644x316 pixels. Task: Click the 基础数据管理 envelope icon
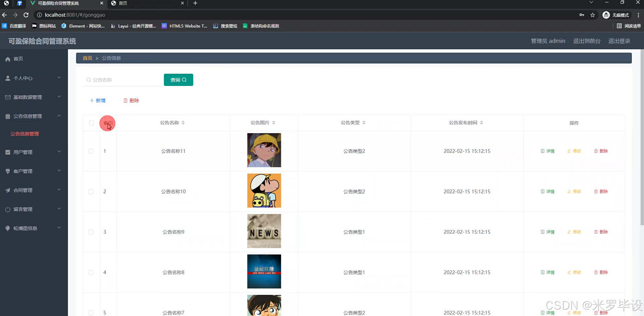click(x=8, y=97)
